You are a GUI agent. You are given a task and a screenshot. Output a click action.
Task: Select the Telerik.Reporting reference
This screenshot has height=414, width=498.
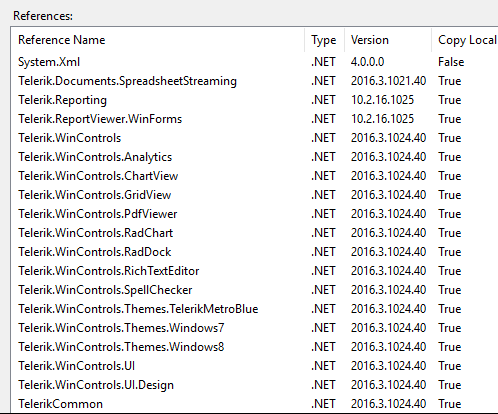(62, 100)
